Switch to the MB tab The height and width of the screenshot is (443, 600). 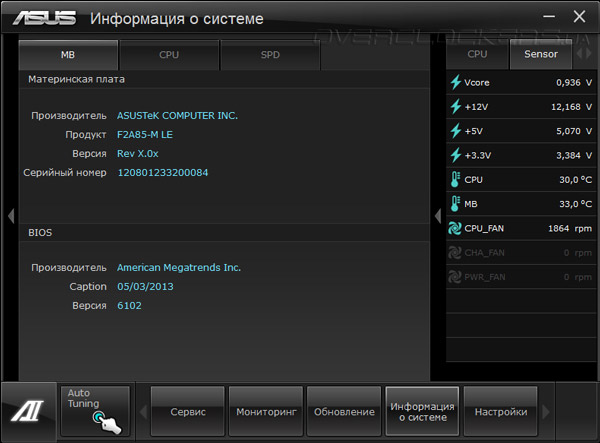click(x=68, y=55)
